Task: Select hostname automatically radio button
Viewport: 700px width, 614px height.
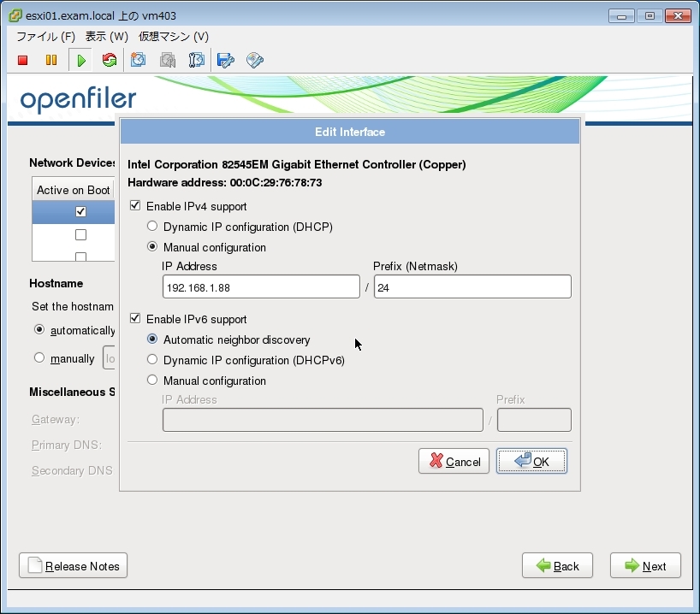Action: click(39, 330)
